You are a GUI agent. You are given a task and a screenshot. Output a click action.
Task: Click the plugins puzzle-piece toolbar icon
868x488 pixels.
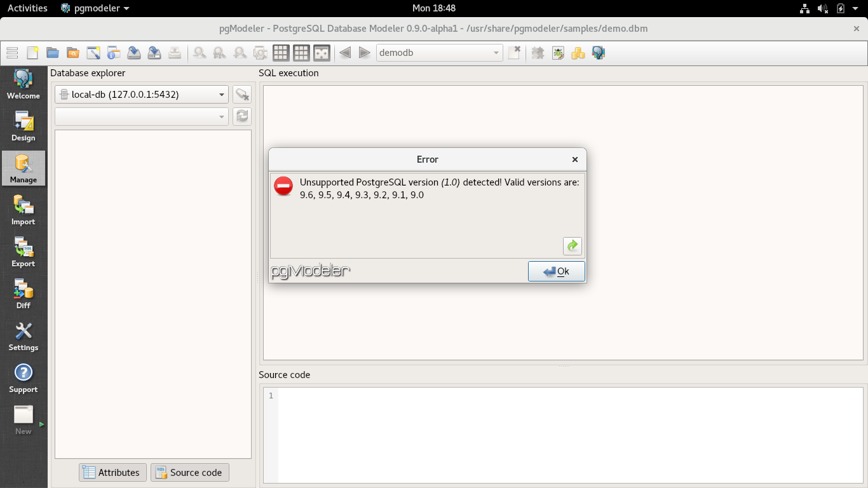[537, 53]
